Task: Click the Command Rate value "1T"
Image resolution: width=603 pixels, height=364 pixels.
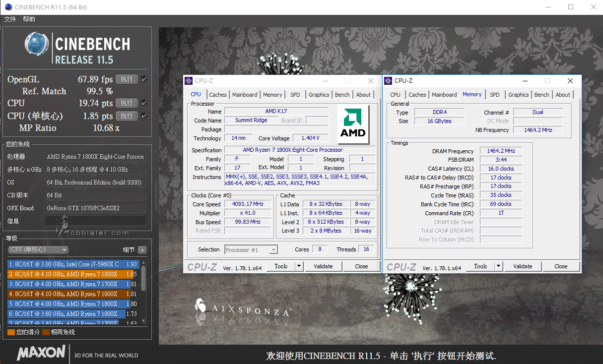Action: click(501, 213)
